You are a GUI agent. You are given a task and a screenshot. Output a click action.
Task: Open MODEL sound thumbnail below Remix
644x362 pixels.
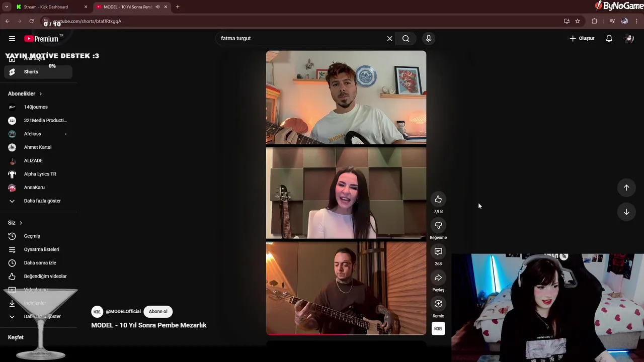(x=438, y=328)
